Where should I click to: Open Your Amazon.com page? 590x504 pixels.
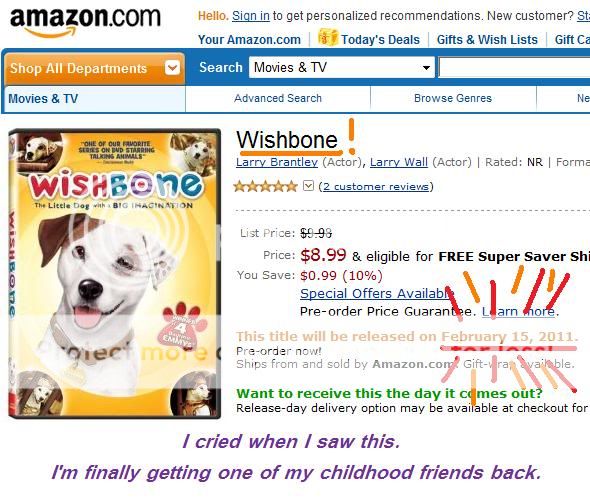[249, 40]
